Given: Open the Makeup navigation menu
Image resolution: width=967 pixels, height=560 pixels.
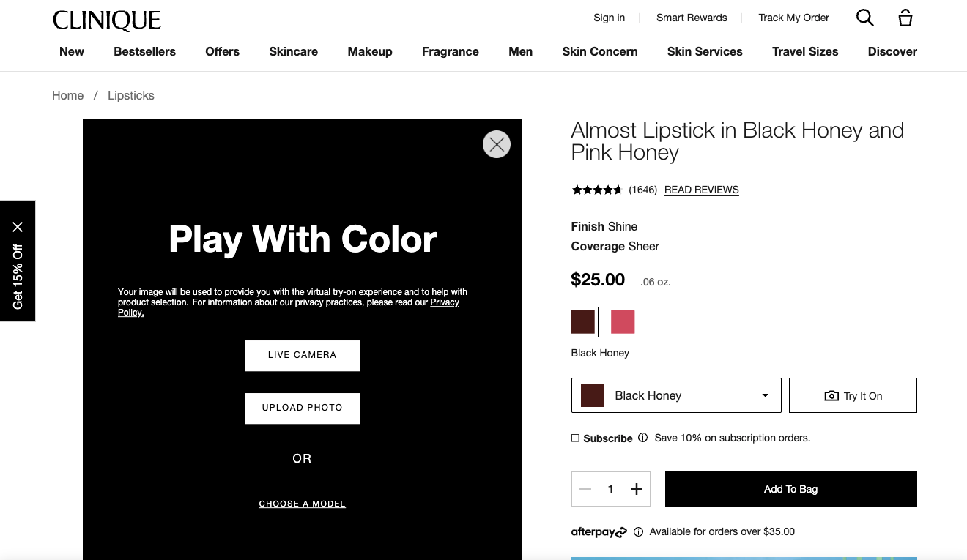Looking at the screenshot, I should coord(370,51).
